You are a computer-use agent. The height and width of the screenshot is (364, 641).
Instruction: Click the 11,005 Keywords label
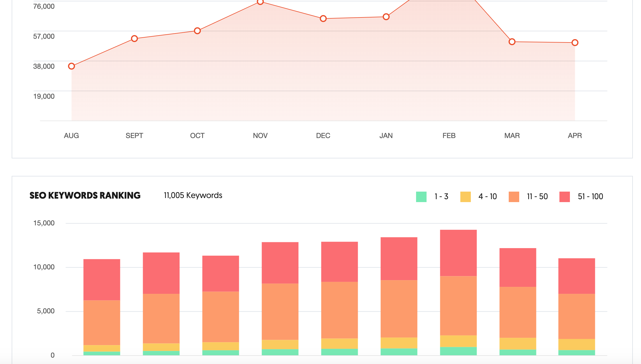(x=193, y=195)
